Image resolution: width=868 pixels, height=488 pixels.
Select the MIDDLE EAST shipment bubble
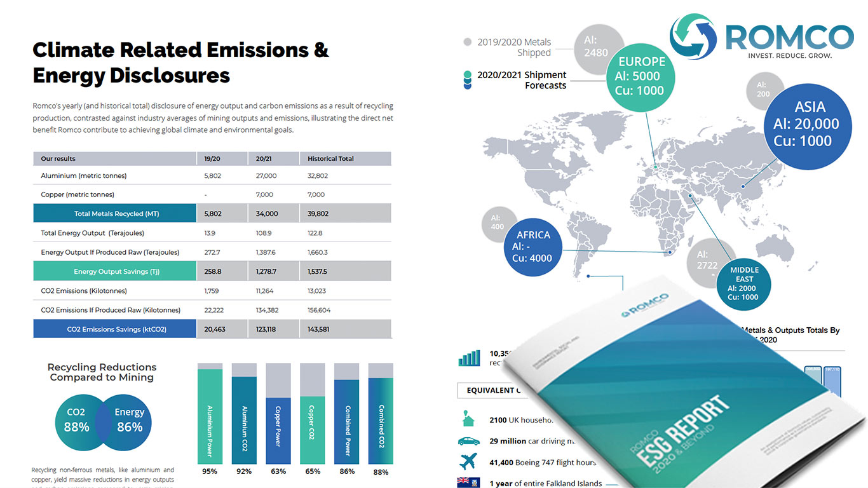(744, 283)
